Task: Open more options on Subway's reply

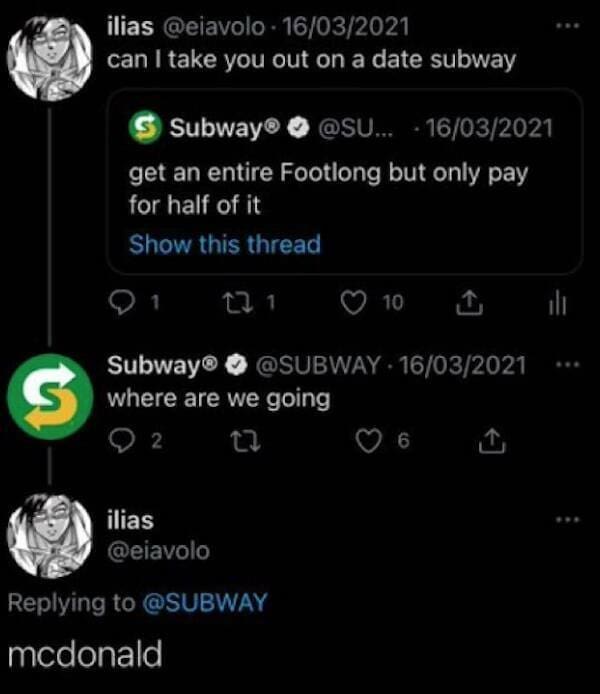Action: [x=566, y=364]
